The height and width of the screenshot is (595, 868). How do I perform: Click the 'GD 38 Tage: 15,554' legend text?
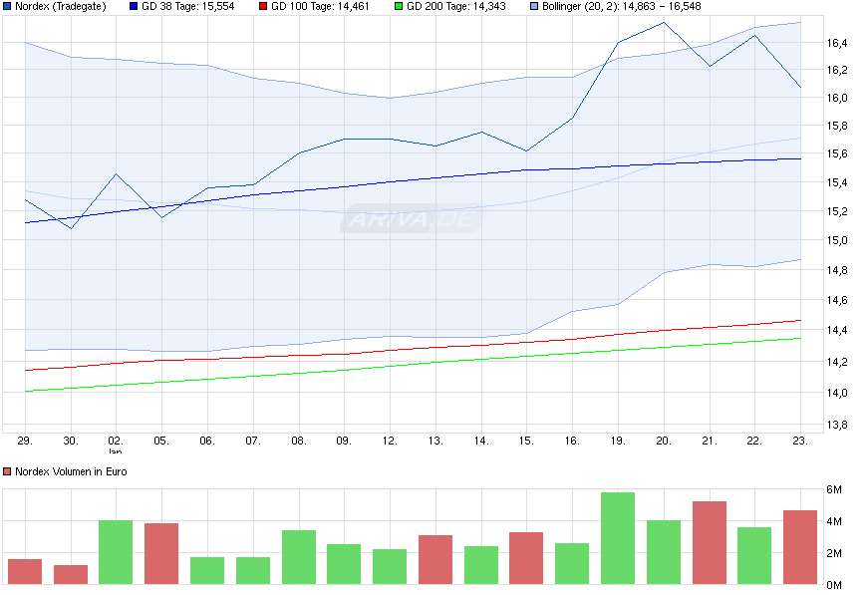pos(188,7)
